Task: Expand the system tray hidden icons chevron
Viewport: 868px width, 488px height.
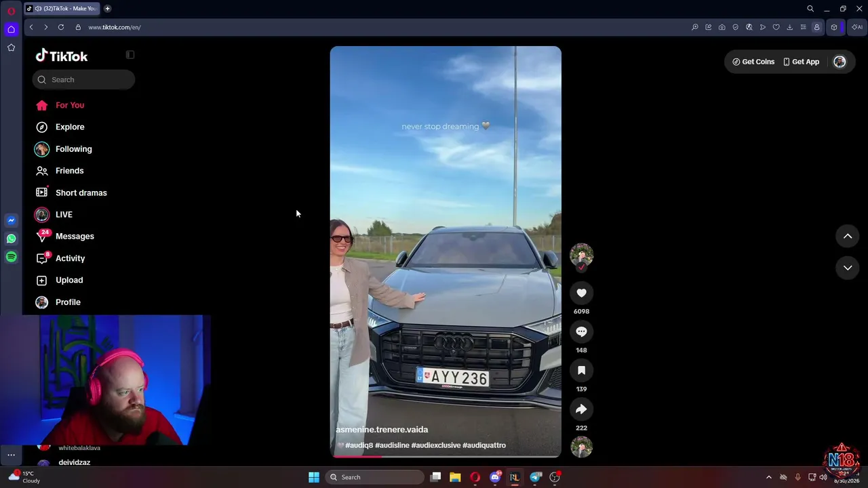Action: tap(768, 477)
